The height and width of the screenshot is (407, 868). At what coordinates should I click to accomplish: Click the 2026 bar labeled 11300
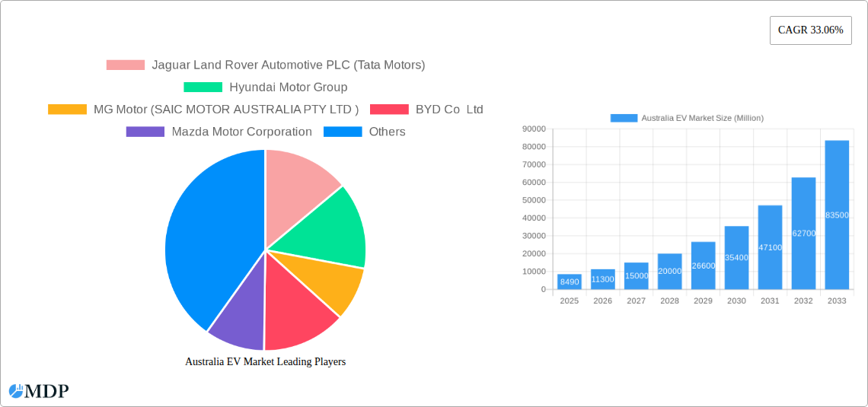point(603,279)
